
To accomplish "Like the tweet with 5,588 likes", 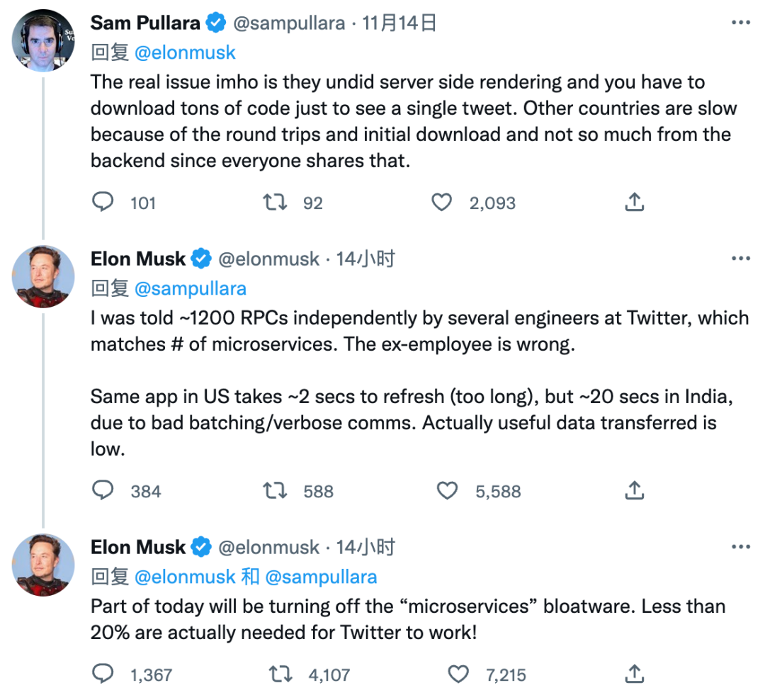I will tap(447, 490).
